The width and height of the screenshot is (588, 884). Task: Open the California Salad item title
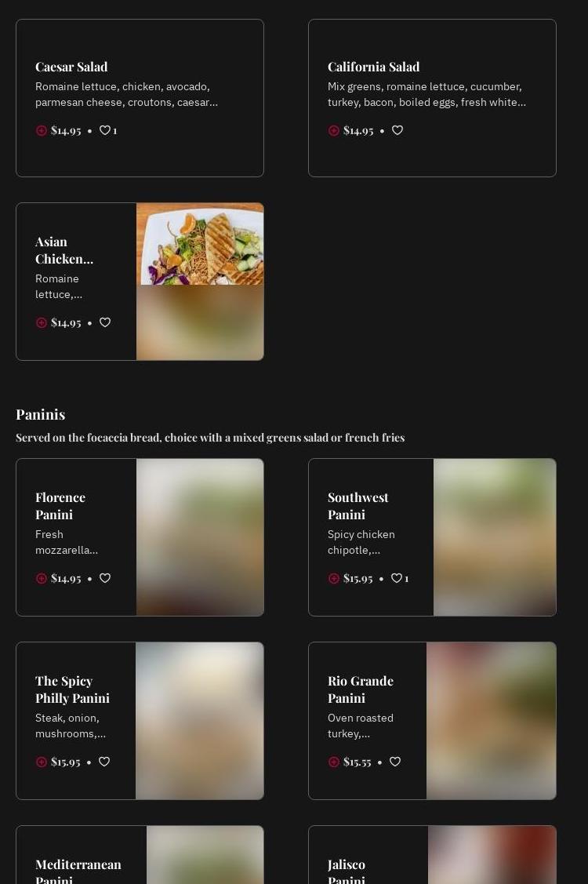point(374,67)
